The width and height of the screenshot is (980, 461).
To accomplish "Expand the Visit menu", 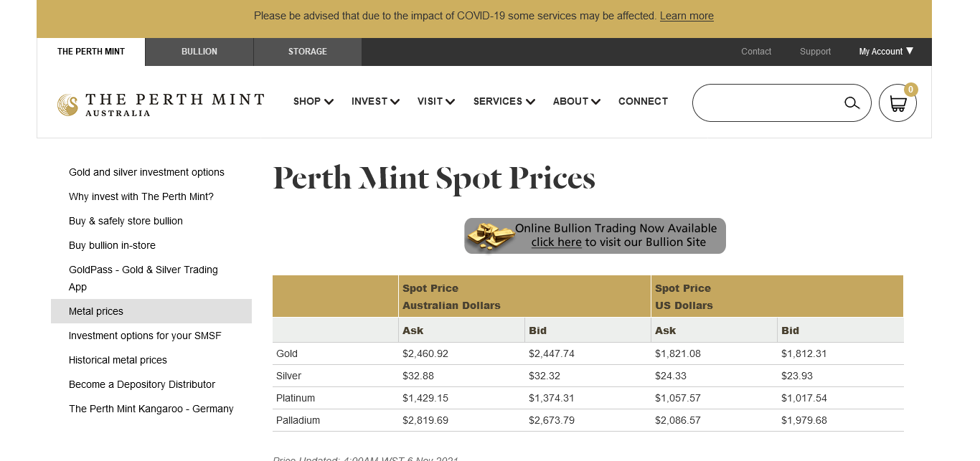I will click(x=436, y=102).
